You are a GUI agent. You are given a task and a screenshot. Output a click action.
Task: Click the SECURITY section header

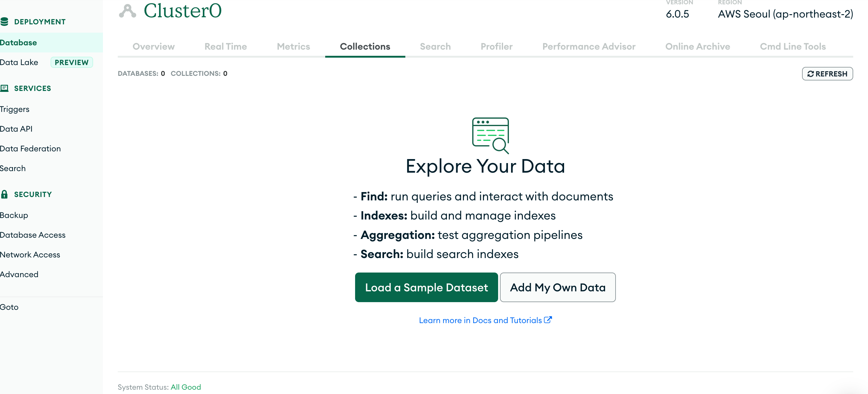[33, 195]
